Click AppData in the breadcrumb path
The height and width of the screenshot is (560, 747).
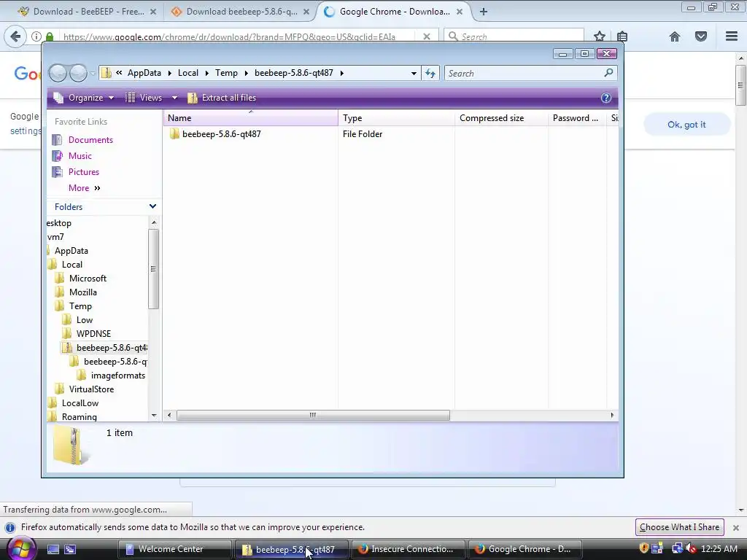click(144, 73)
